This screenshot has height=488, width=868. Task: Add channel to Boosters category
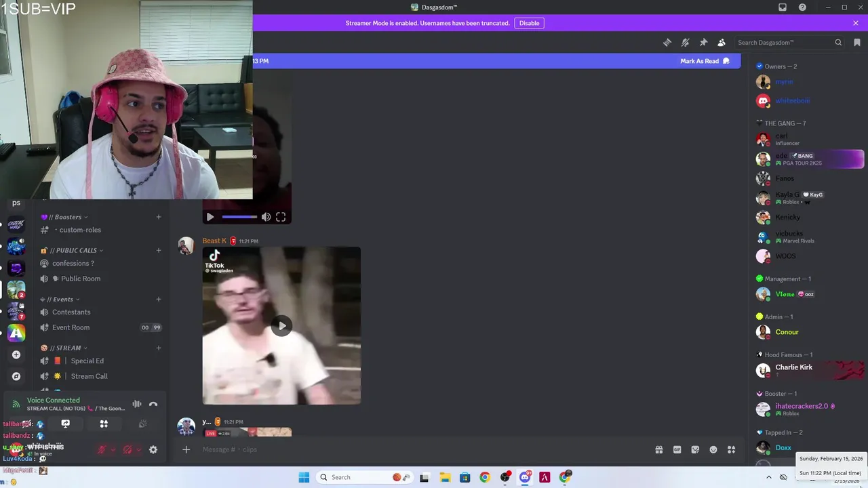click(x=159, y=217)
